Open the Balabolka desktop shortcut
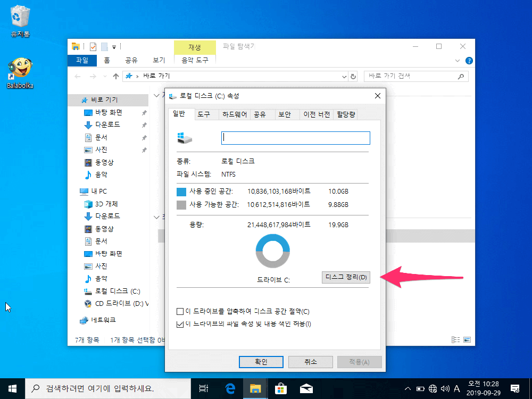The height and width of the screenshot is (399, 532). coord(20,73)
